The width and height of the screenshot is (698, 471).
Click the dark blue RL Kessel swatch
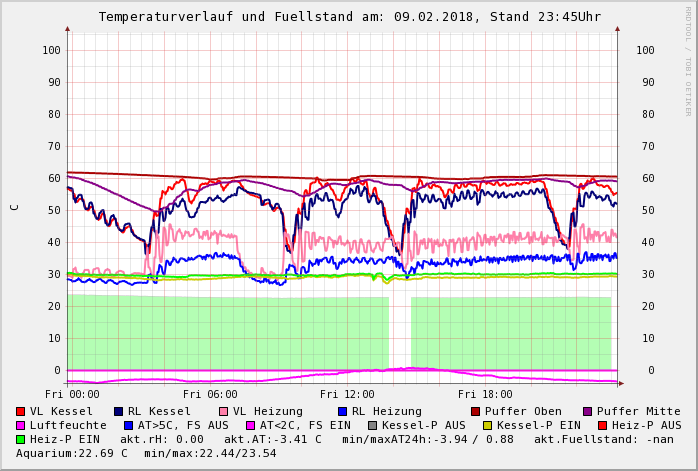pyautogui.click(x=119, y=411)
